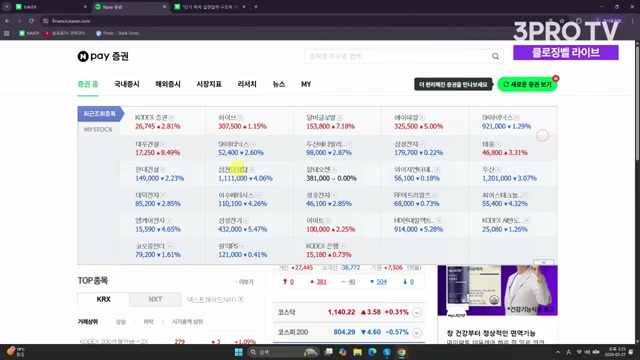Open the 코오롱인더 stock link
This screenshot has height=360, width=640.
pos(150,246)
